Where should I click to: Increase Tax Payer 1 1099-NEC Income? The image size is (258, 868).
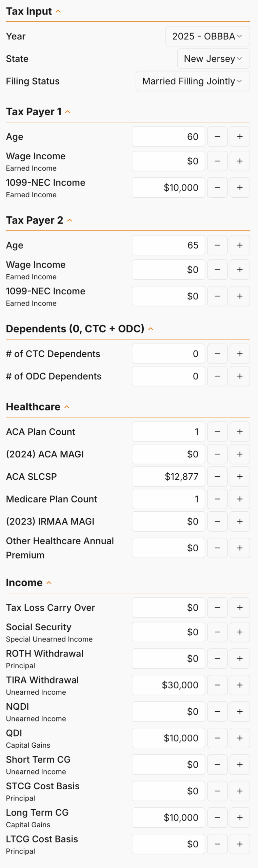(x=240, y=188)
